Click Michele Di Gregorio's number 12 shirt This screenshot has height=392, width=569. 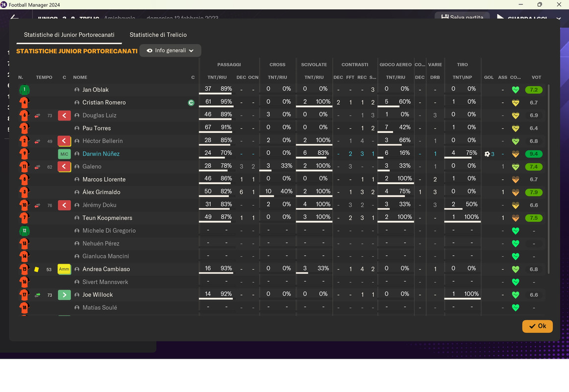[x=25, y=231]
